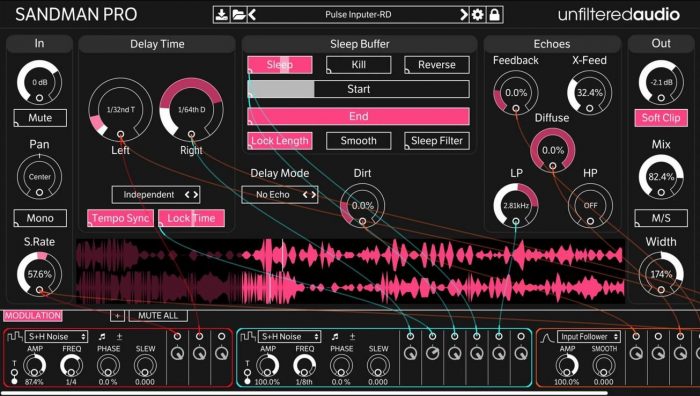Click the unfilteredaudio logo
The width and height of the screenshot is (700, 396).
pyautogui.click(x=619, y=15)
